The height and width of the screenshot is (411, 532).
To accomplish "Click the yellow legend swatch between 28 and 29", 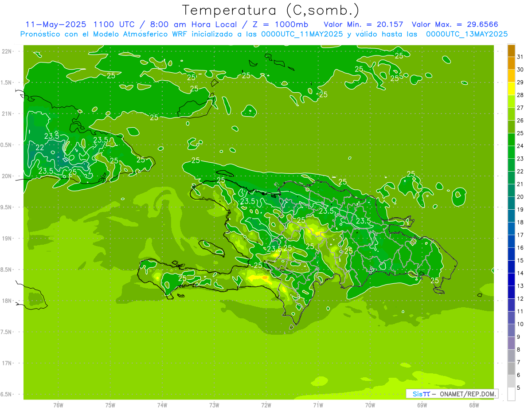I will coord(511,89).
